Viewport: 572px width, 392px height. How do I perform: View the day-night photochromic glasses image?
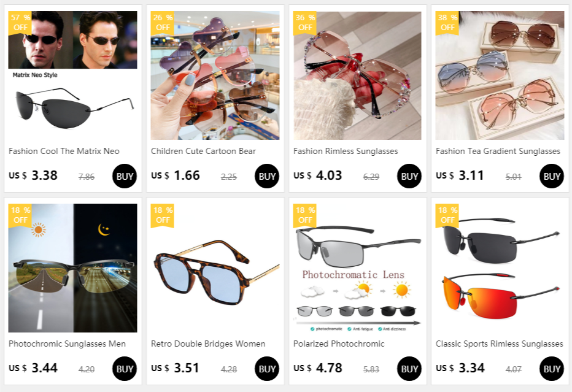[72, 267]
